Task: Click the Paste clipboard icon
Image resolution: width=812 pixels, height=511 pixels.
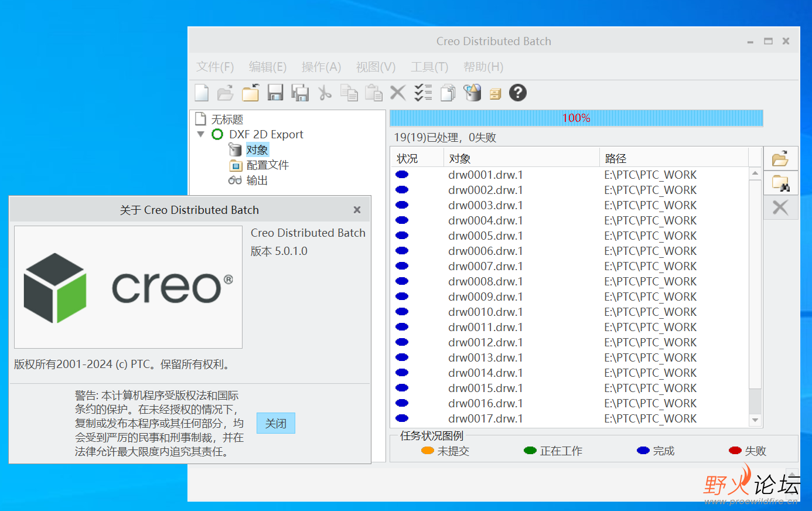Action: point(374,93)
